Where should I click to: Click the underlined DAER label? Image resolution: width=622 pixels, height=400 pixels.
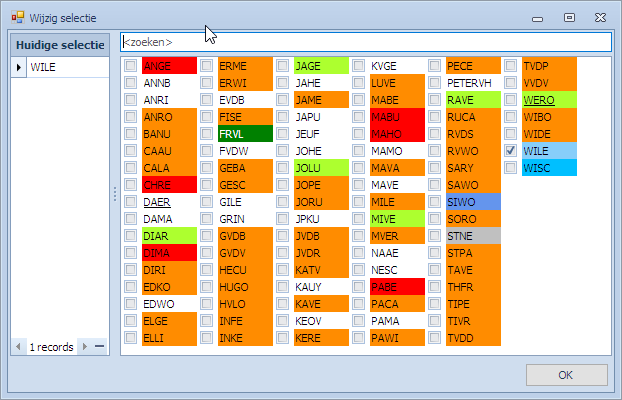click(157, 202)
